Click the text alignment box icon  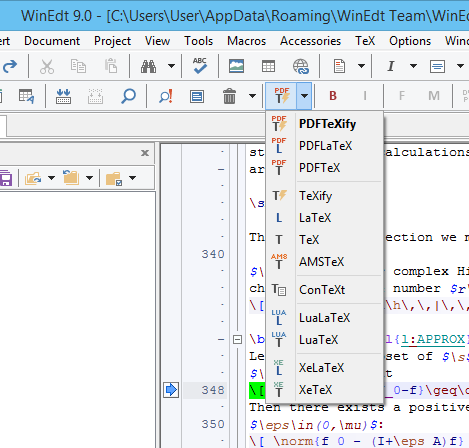pyautogui.click(x=437, y=66)
